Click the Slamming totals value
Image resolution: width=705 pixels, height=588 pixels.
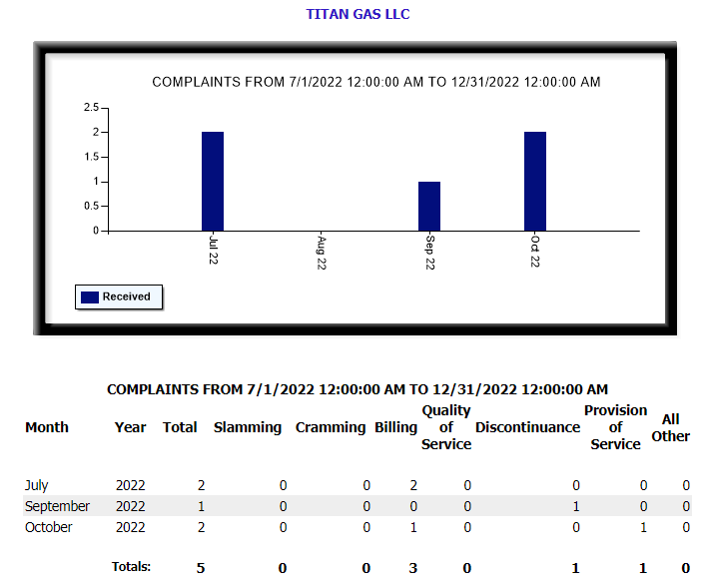283,568
